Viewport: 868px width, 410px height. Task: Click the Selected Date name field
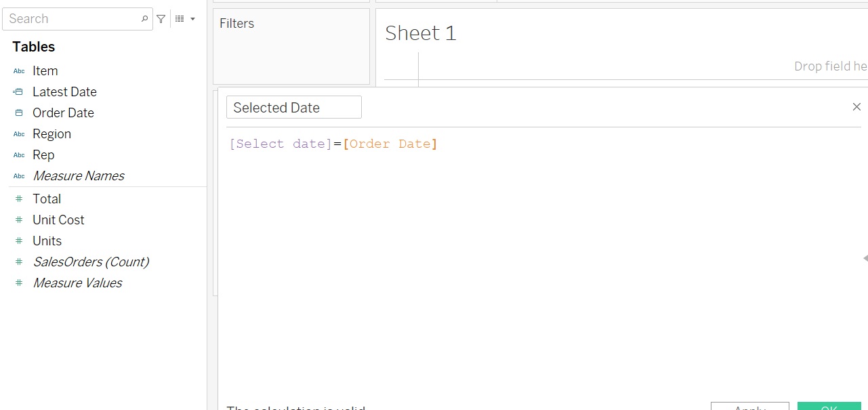pos(293,108)
